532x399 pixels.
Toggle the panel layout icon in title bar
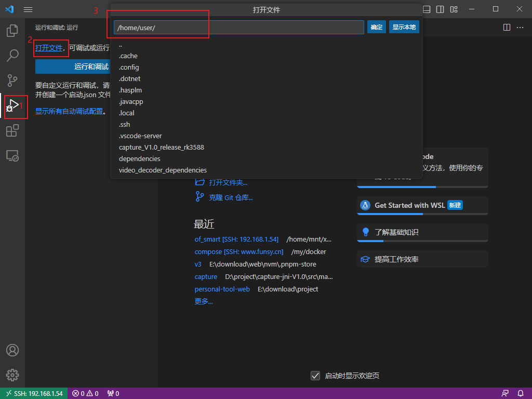pos(427,9)
